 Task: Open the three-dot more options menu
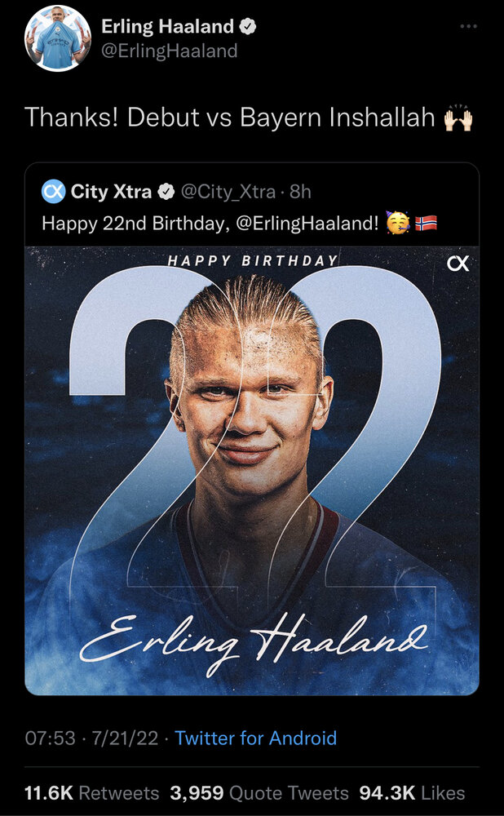pyautogui.click(x=469, y=27)
